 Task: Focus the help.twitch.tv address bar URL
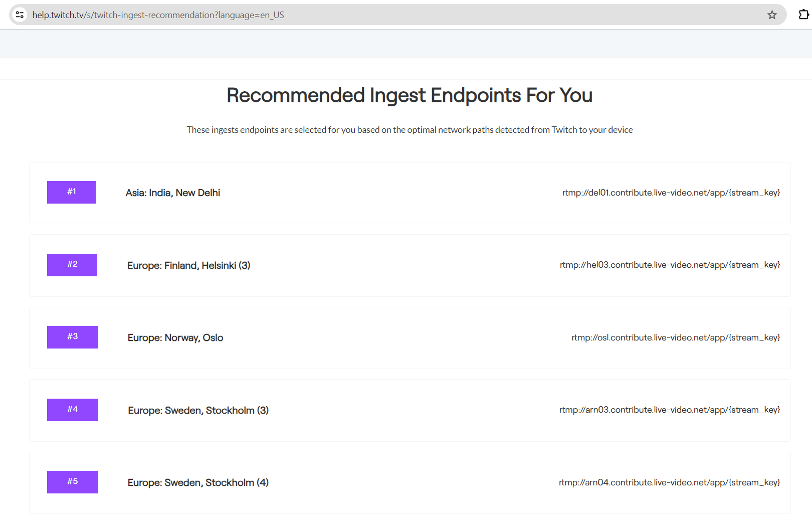(158, 15)
